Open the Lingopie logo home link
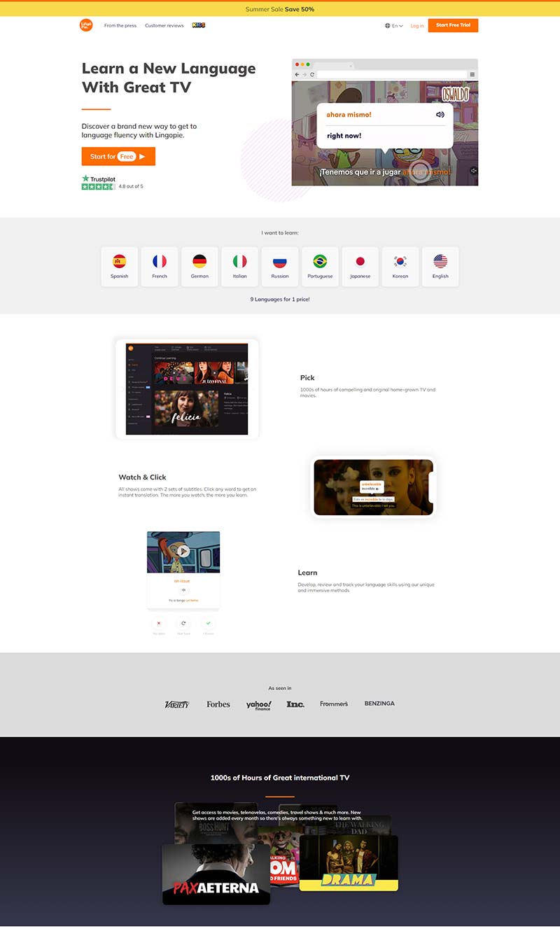 tap(86, 25)
